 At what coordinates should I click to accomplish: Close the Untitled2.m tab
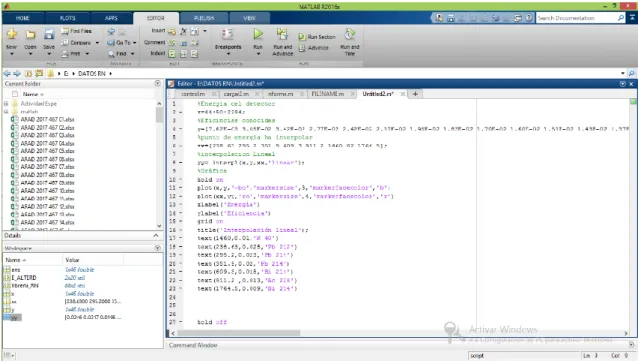coord(402,94)
